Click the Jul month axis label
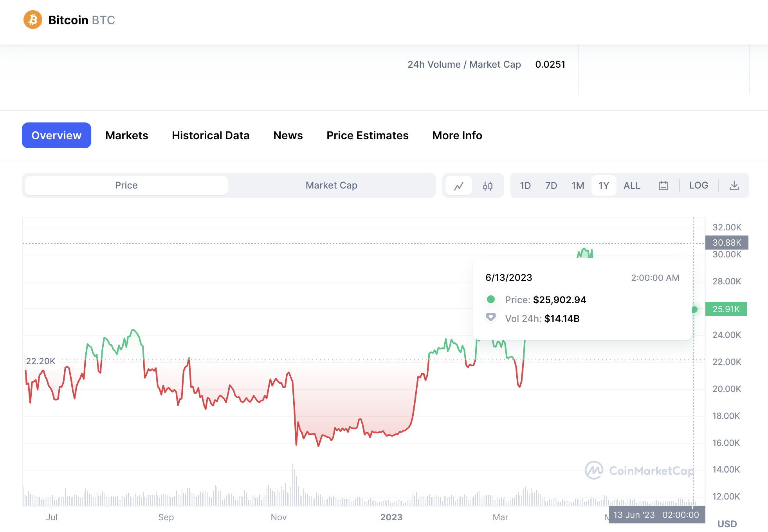This screenshot has height=532, width=768. [x=52, y=517]
